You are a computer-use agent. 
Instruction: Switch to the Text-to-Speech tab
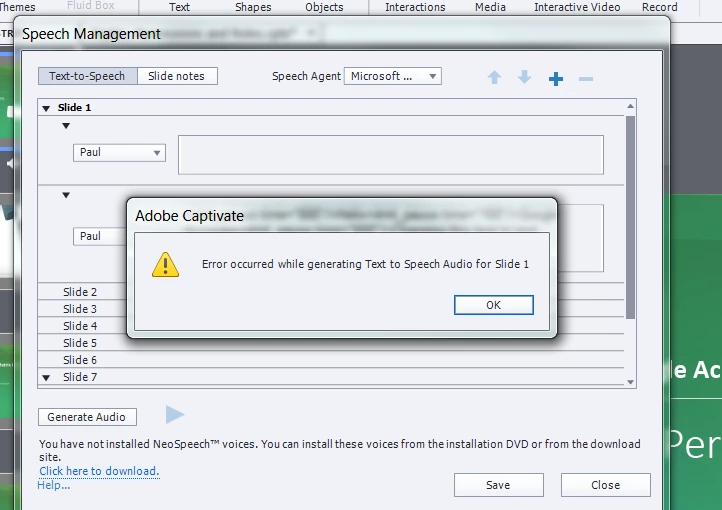pos(87,76)
